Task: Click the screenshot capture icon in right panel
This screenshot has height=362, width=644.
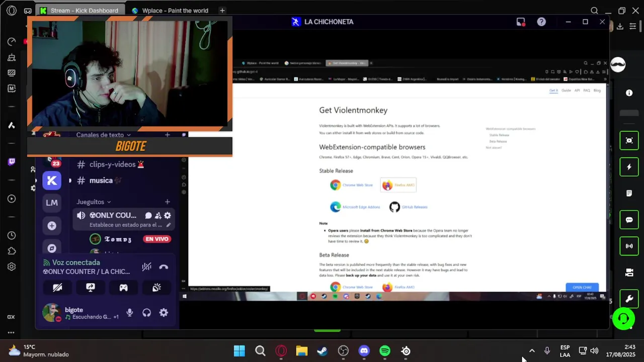Action: tap(629, 140)
